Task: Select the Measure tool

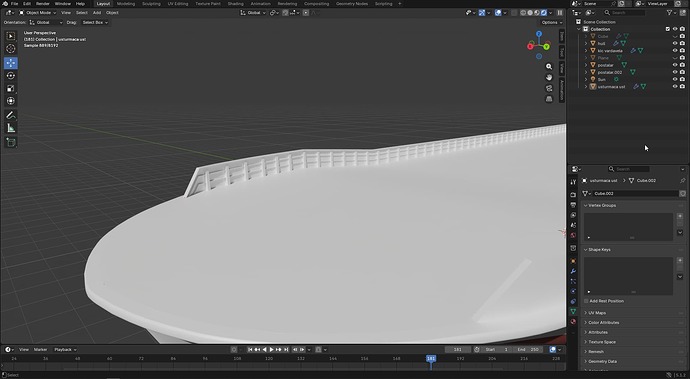Action: (x=11, y=128)
